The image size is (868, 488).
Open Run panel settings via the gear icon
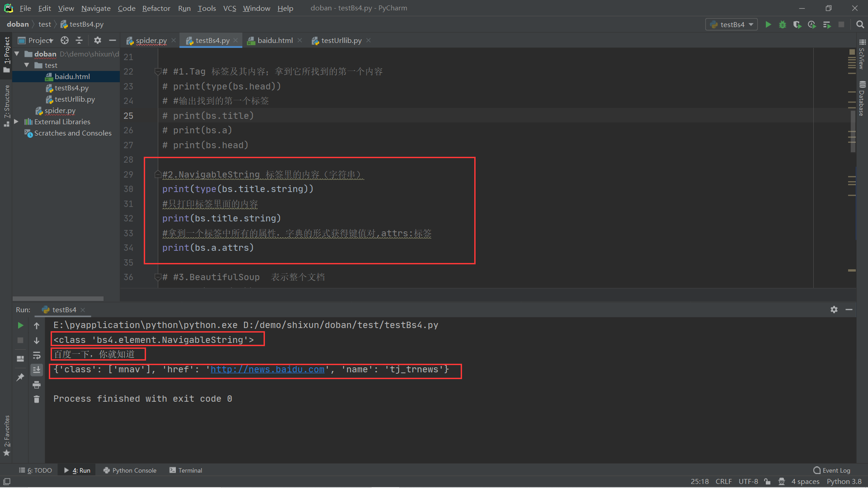click(834, 310)
